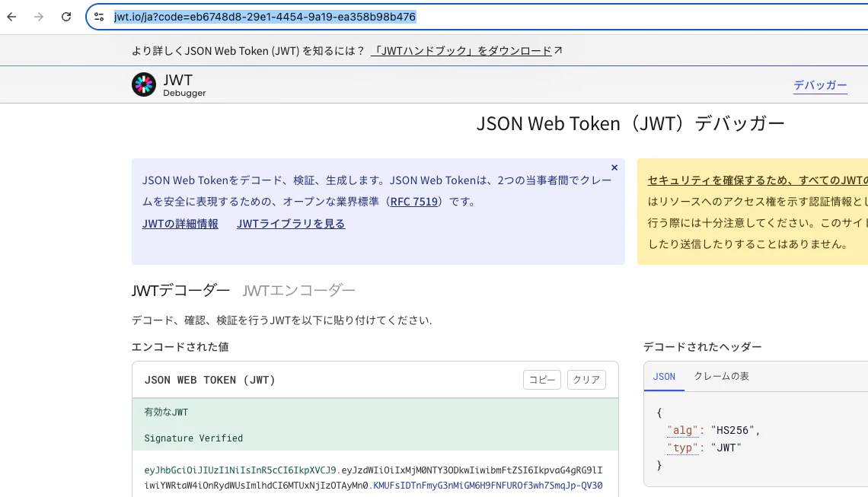Open the JWTの詳細情報 link
868x497 pixels.
[x=180, y=224]
